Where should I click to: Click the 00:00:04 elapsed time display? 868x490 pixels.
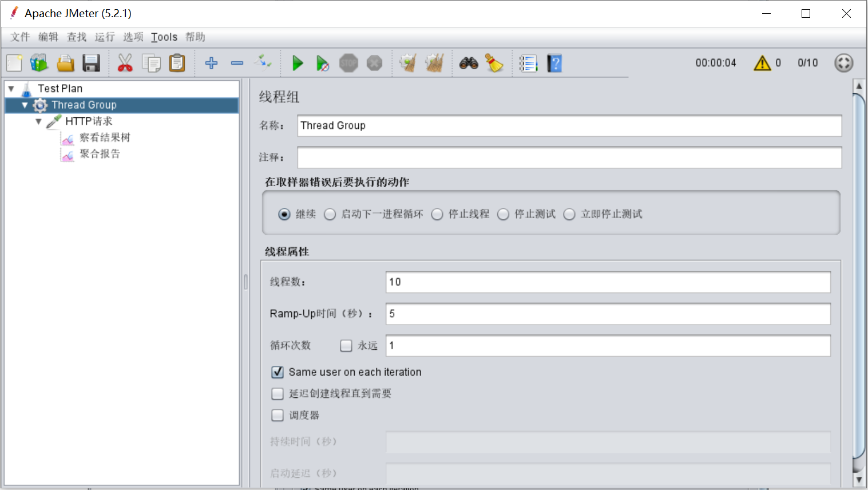[x=716, y=63]
